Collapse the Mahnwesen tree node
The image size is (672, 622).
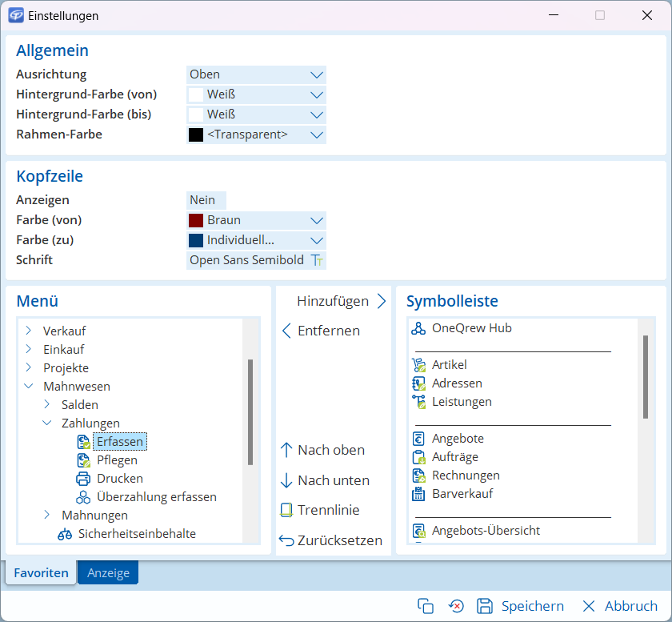coord(29,386)
